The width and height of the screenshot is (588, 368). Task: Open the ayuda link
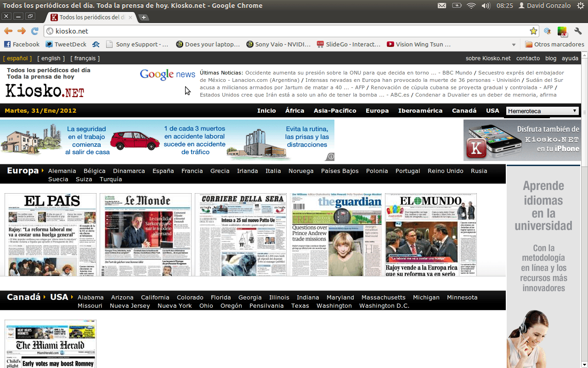pos(570,58)
